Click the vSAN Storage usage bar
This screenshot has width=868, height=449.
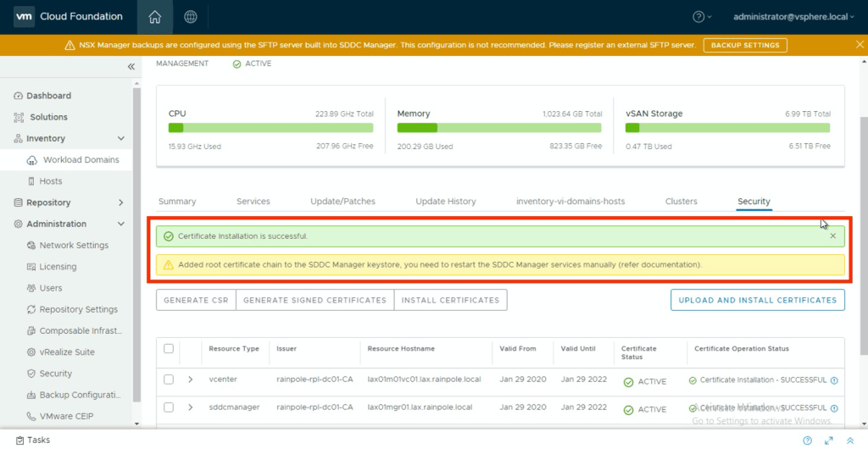click(727, 128)
